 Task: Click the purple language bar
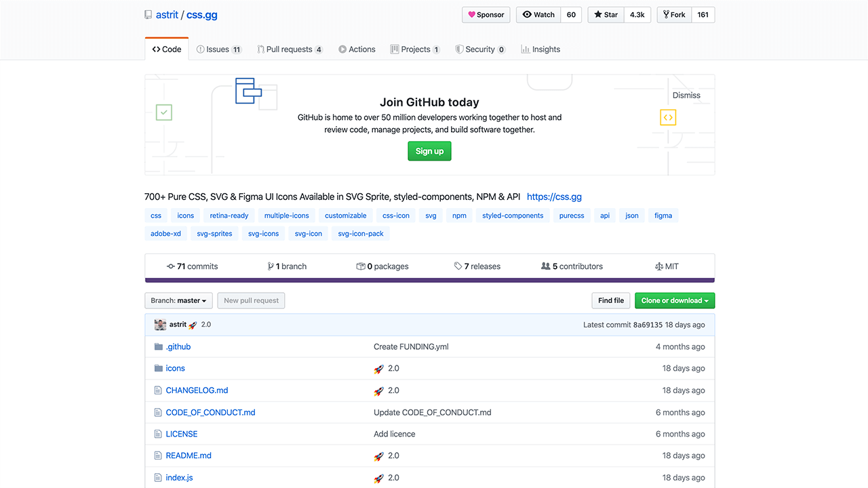pos(429,280)
